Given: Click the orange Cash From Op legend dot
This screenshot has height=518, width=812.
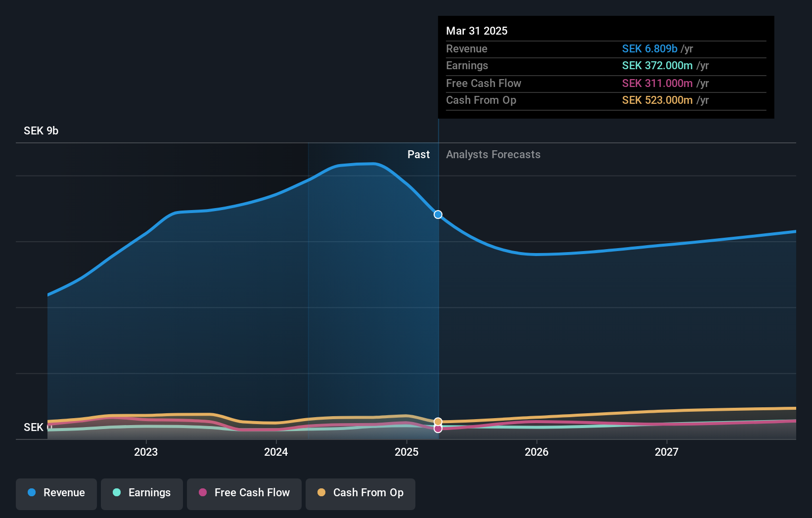Looking at the screenshot, I should point(321,492).
